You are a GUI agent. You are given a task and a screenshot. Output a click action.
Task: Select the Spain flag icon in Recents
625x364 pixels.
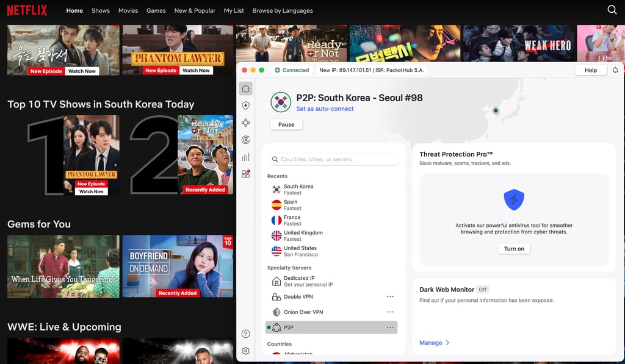pos(276,205)
